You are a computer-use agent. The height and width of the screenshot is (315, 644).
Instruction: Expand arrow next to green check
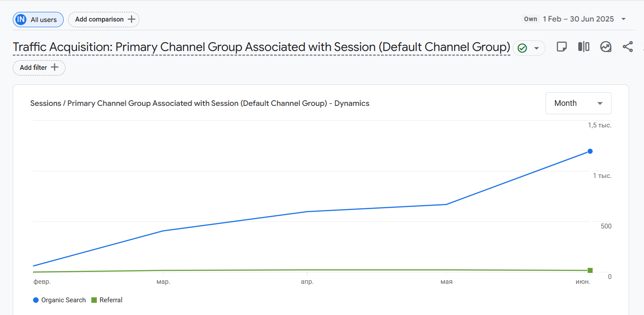click(x=536, y=48)
